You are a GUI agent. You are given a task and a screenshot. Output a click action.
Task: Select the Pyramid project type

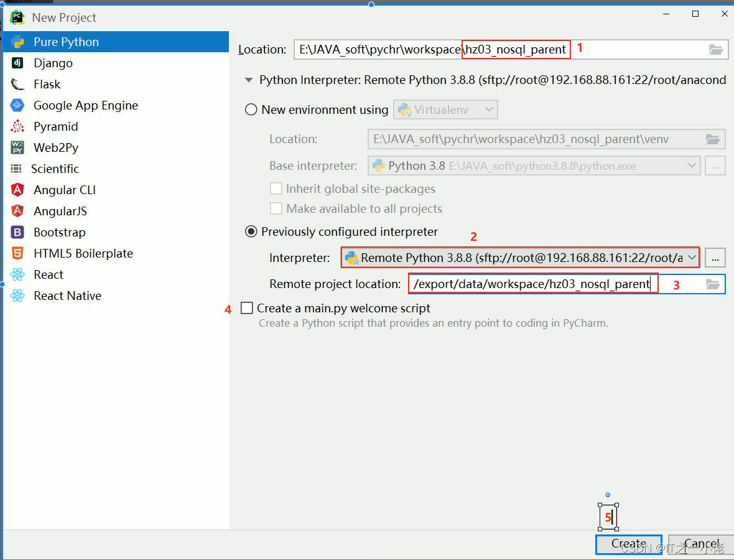tap(116, 126)
